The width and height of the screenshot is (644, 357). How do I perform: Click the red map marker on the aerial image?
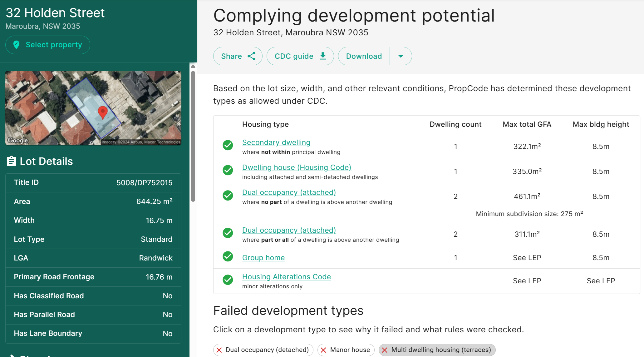point(103,112)
